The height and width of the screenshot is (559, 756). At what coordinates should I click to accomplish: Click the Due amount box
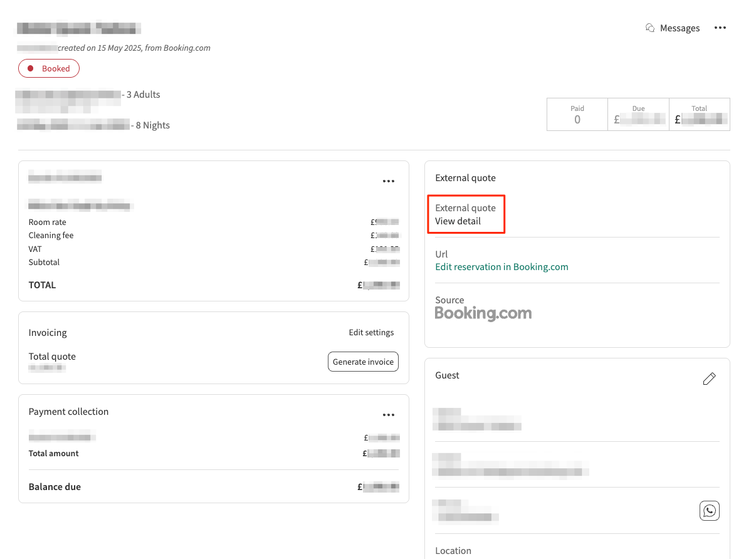point(638,114)
